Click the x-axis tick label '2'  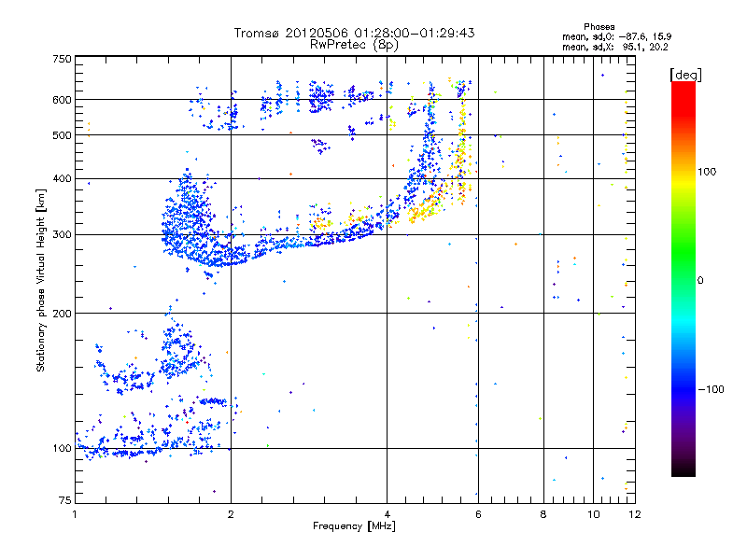(x=231, y=514)
